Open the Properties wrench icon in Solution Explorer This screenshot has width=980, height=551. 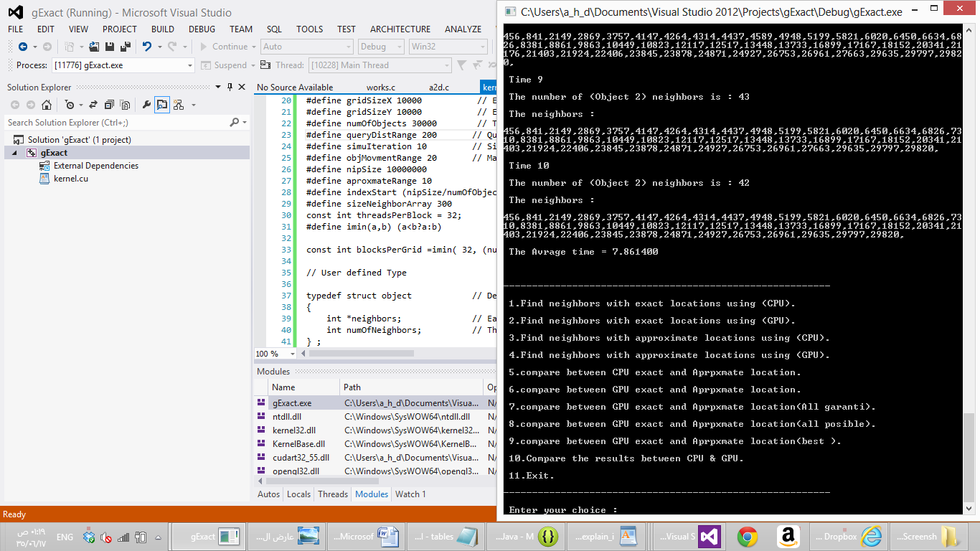coord(147,105)
